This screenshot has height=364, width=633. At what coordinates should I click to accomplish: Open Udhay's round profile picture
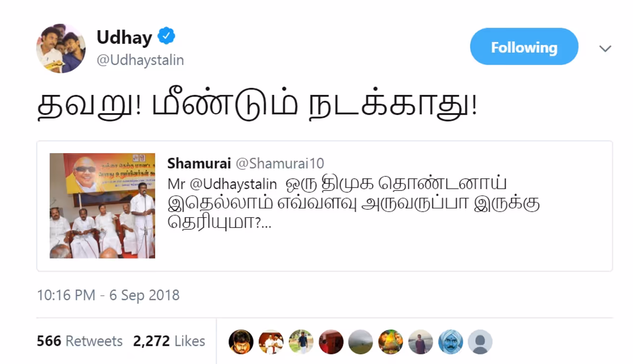pos(61,48)
